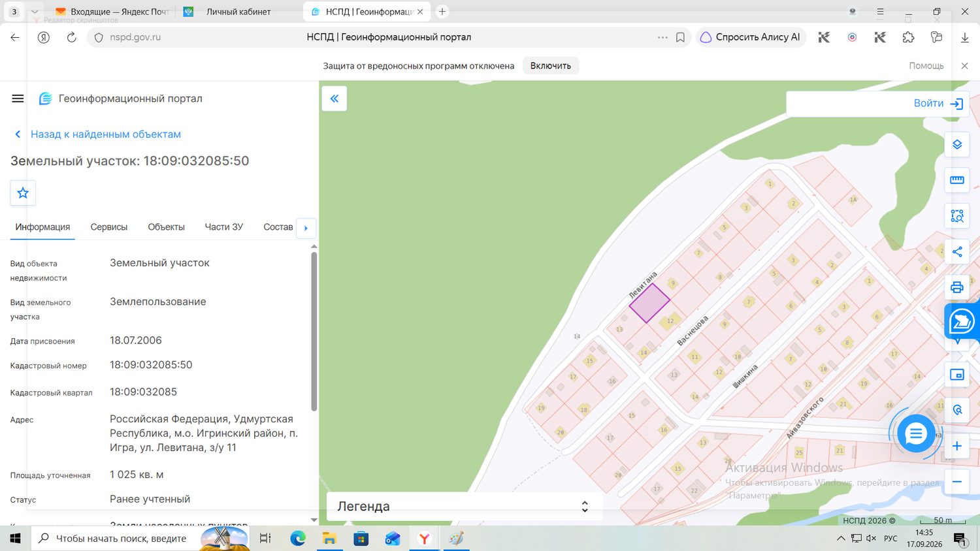Bookmark this page in the address bar
Viewport: 980px width, 551px height.
(680, 37)
